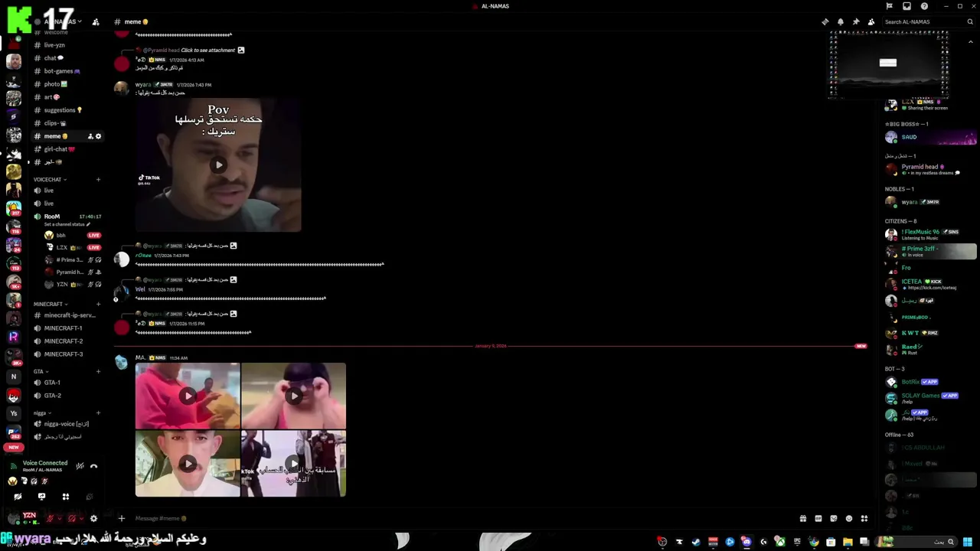Collapse the GTA category
This screenshot has width=980, height=551.
pyautogui.click(x=41, y=371)
